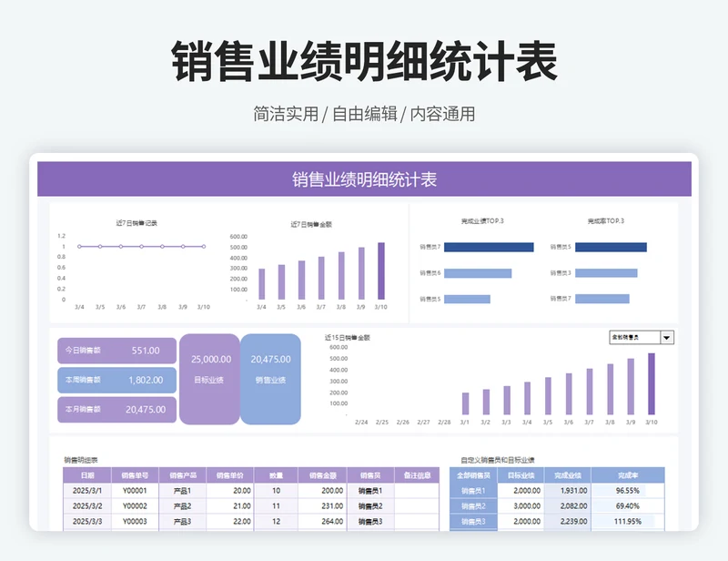Select the completed cell 2,082.00
Image resolution: width=728 pixels, height=561 pixels.
568,506
